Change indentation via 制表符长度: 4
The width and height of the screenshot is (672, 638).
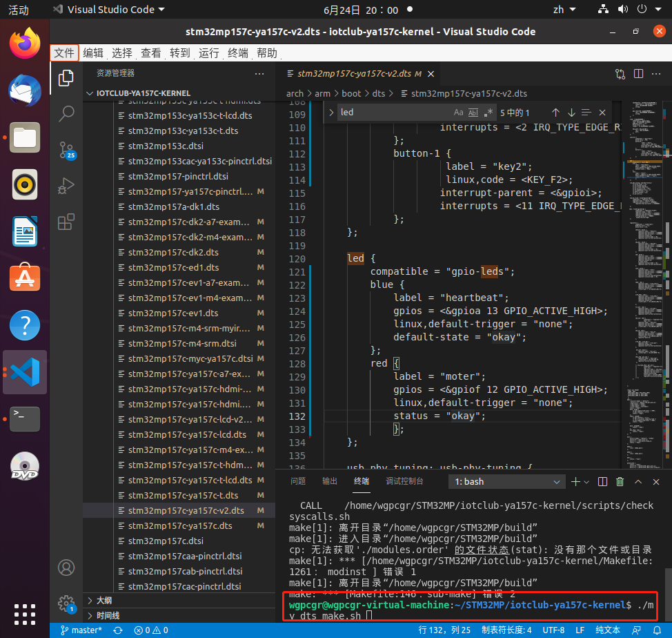pyautogui.click(x=506, y=630)
